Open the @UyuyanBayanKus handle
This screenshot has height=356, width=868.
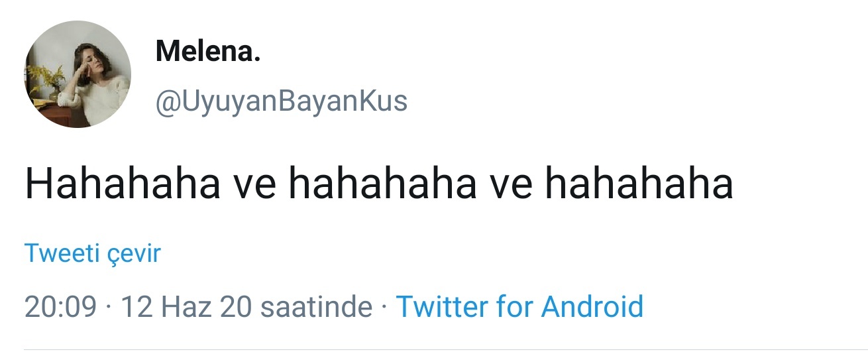coord(281,102)
